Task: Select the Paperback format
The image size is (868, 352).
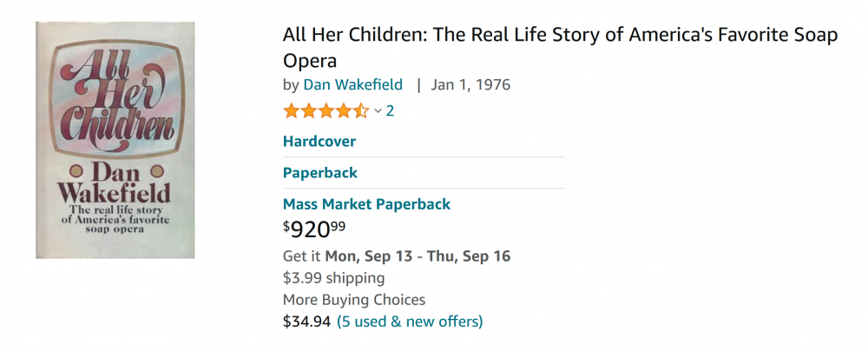Action: pyautogui.click(x=320, y=172)
